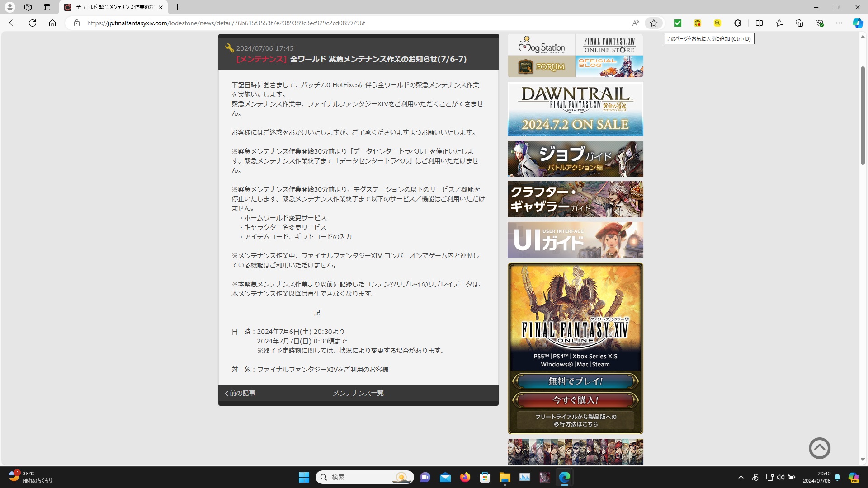Open the browser Extensions puzzle icon
Screen dimensions: 868x488
[738, 23]
